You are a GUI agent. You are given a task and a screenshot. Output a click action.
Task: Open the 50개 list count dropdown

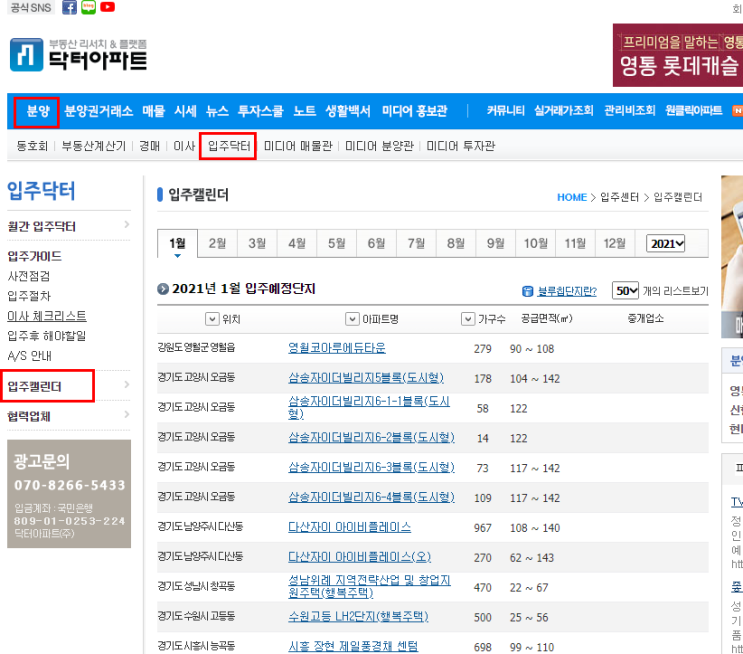(625, 291)
